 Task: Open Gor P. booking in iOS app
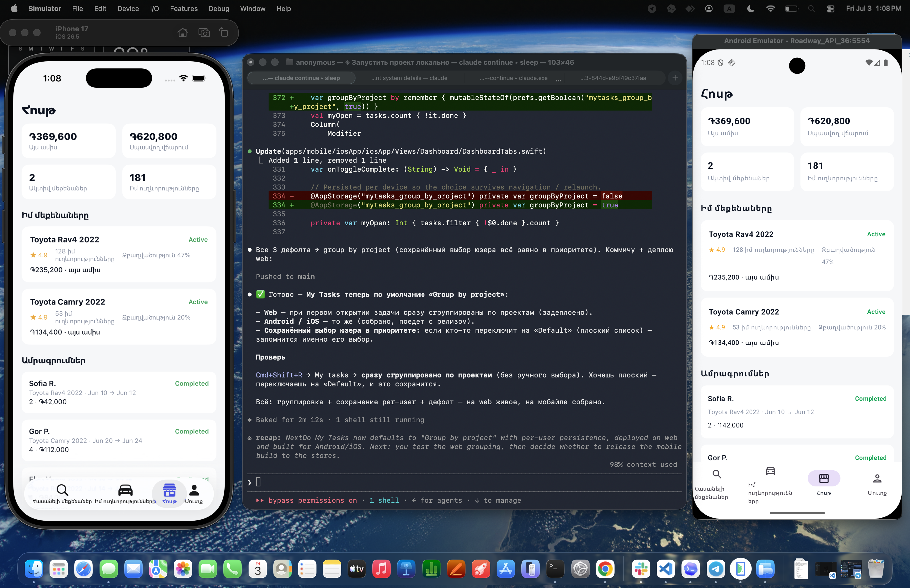coord(119,440)
